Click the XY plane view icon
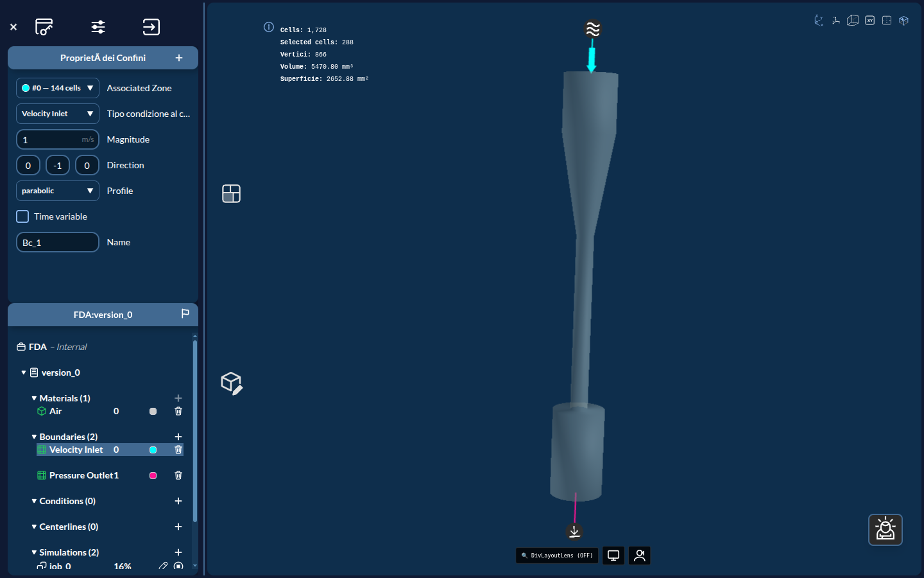Image resolution: width=924 pixels, height=578 pixels. point(869,21)
